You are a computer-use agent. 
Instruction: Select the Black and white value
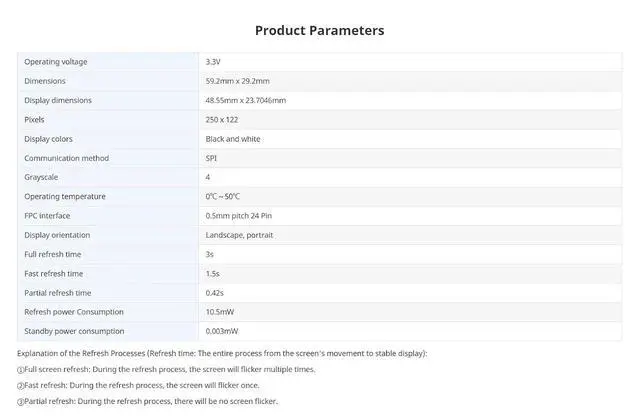[x=233, y=139]
